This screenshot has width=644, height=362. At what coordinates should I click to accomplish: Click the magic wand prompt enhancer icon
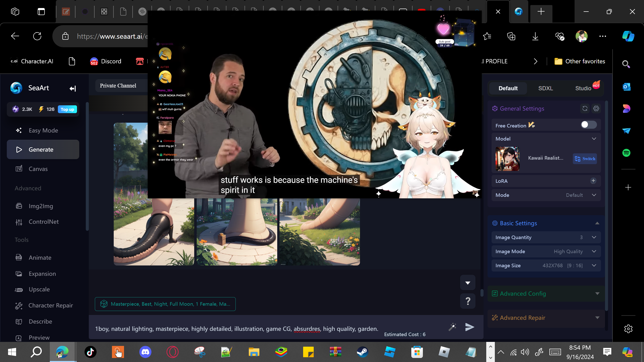tap(452, 327)
